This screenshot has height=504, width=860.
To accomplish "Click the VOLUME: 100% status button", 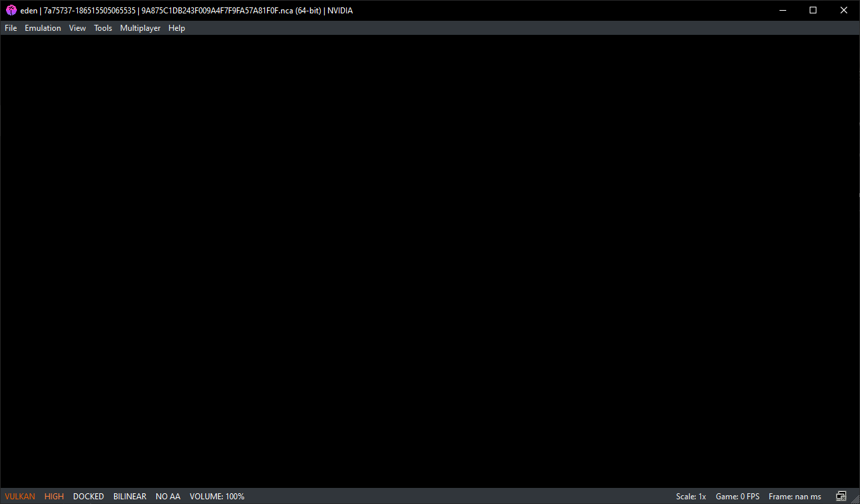I will (217, 497).
